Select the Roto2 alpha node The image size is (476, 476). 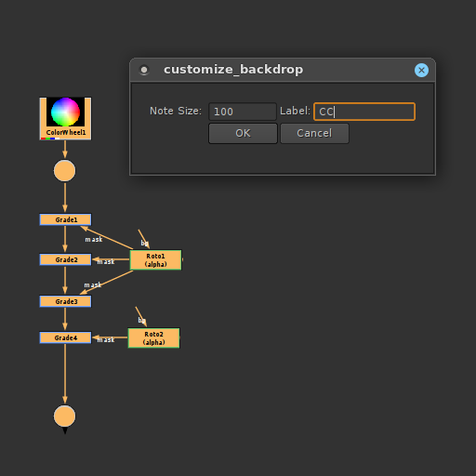(153, 337)
